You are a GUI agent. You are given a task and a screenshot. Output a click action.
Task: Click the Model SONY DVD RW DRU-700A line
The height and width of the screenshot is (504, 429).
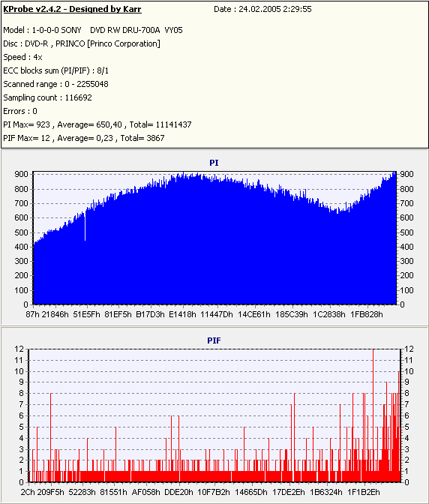pyautogui.click(x=93, y=30)
